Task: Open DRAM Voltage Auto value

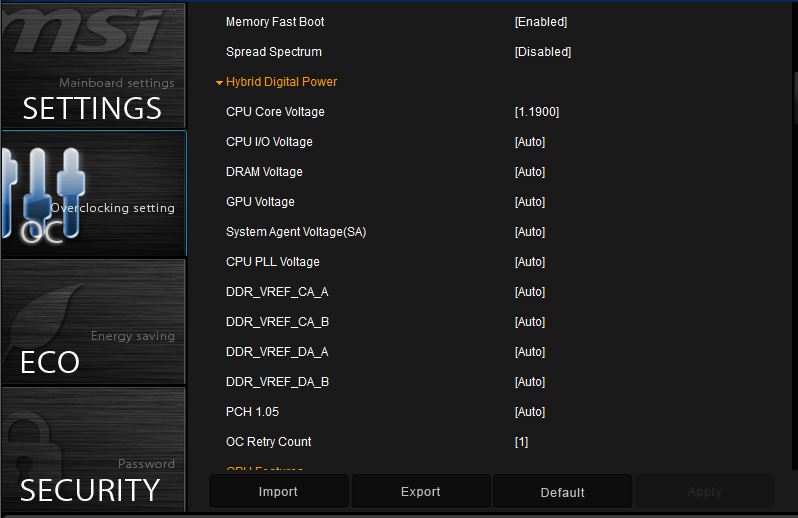Action: click(530, 172)
